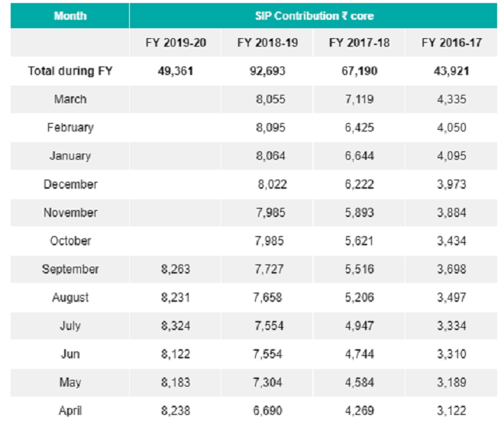
Task: Select the FY 2018-19 column heading
Action: coord(267,43)
